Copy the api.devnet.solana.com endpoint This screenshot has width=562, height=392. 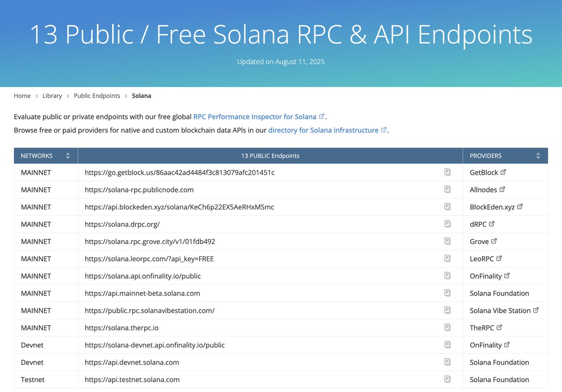[x=447, y=362]
